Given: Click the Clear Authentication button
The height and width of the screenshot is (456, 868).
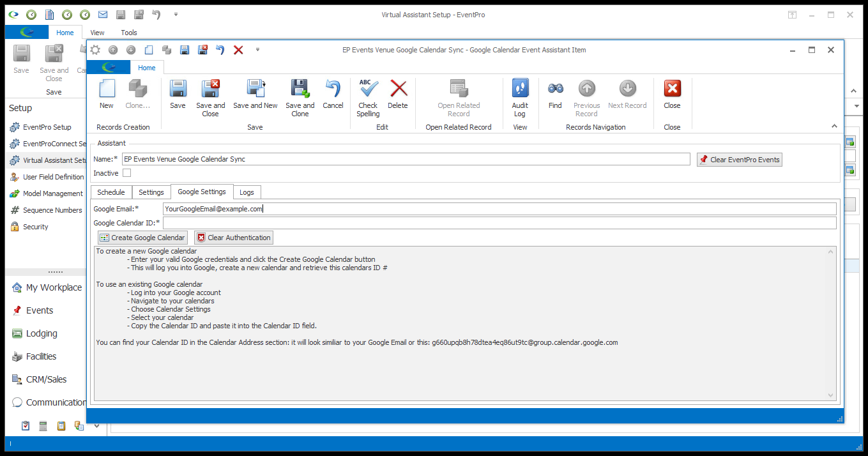Looking at the screenshot, I should point(234,238).
